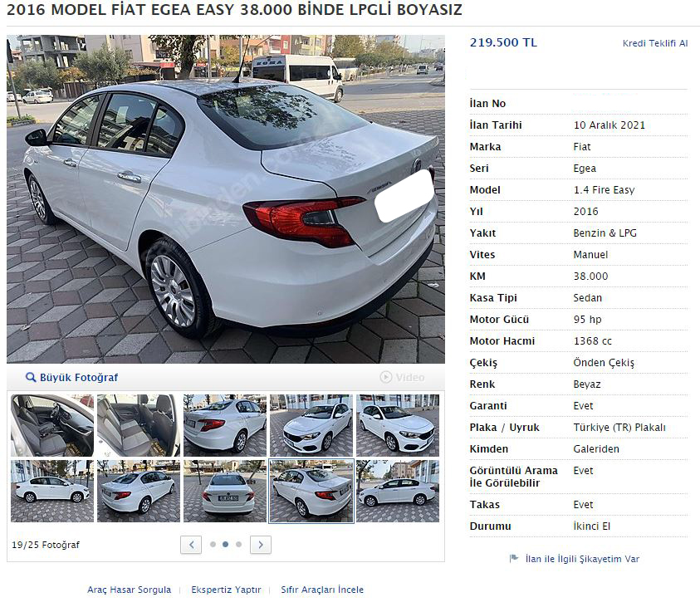This screenshot has height=607, width=700.
Task: Click the magnifier icon beside Büyük Fotoğraf
Action: 31,377
